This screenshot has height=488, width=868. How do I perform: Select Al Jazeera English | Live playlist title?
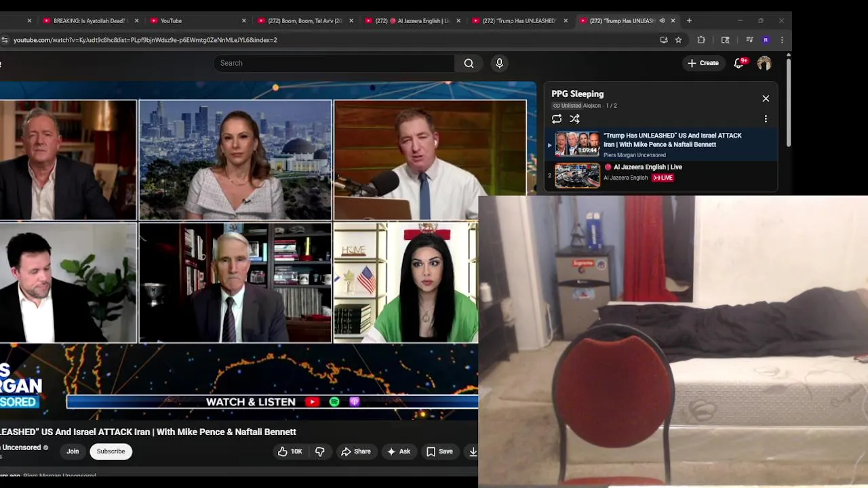pos(648,167)
